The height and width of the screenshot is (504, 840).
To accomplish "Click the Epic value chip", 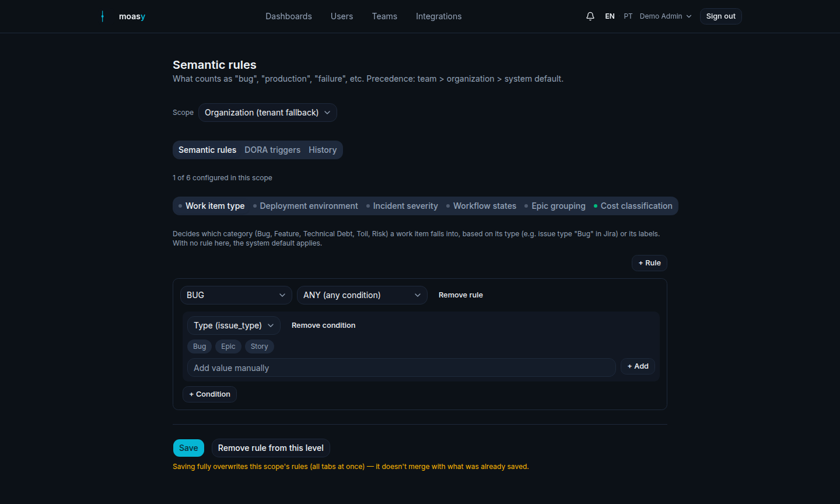I will coord(228,346).
